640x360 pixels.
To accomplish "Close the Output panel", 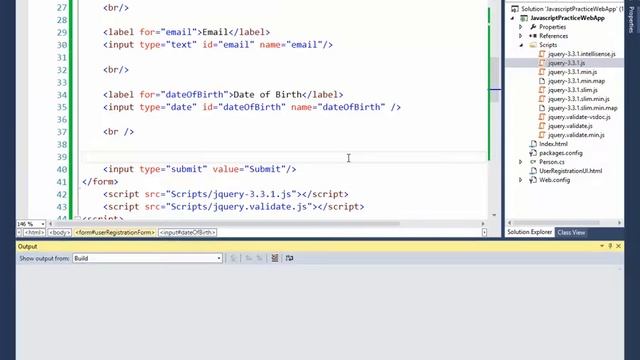I will coord(619,246).
